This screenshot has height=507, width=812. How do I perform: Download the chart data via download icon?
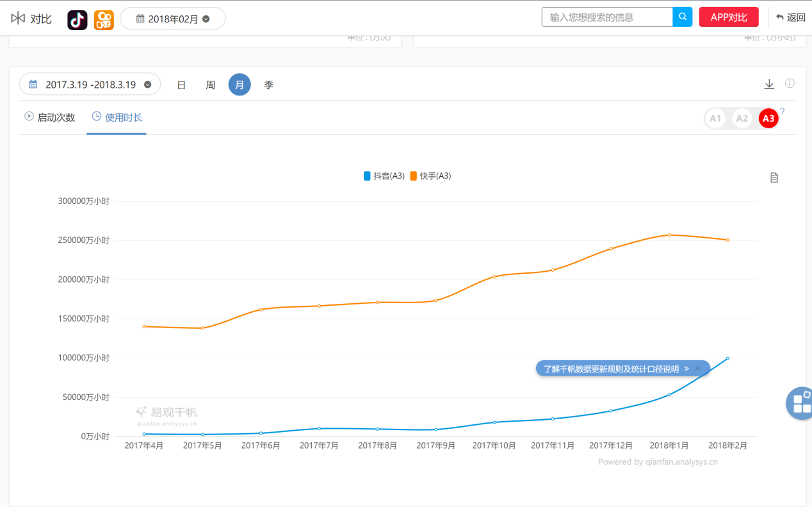point(769,85)
